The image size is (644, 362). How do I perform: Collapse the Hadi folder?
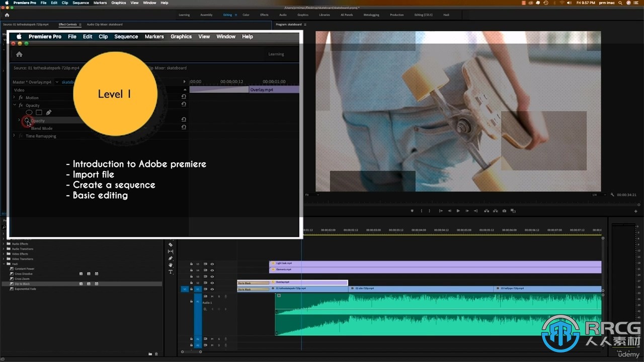tap(4, 264)
